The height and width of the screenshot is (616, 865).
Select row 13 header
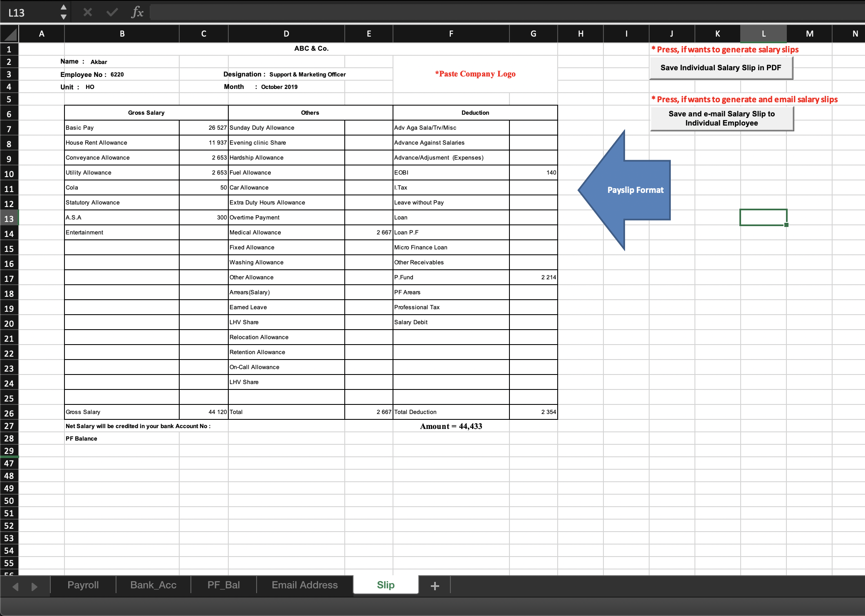pyautogui.click(x=9, y=219)
